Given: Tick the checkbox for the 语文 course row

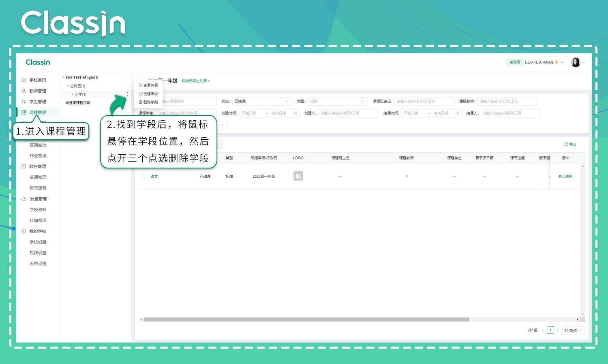Looking at the screenshot, I should coord(143,177).
